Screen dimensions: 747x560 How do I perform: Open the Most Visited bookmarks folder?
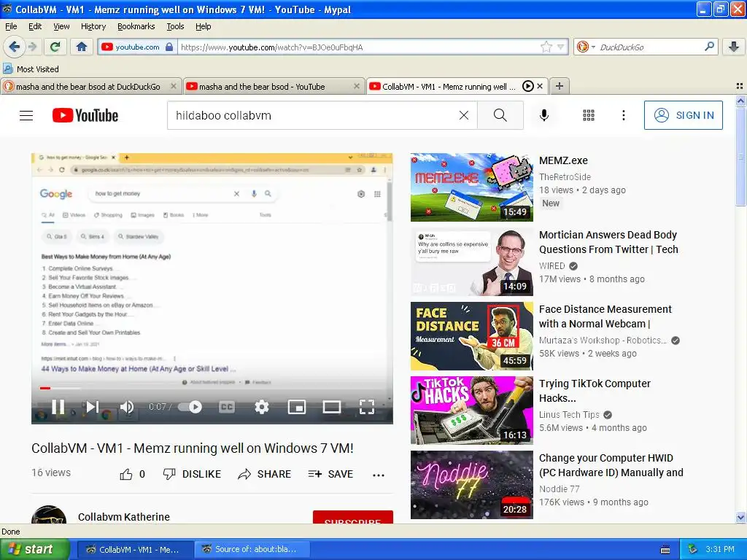pyautogui.click(x=31, y=69)
